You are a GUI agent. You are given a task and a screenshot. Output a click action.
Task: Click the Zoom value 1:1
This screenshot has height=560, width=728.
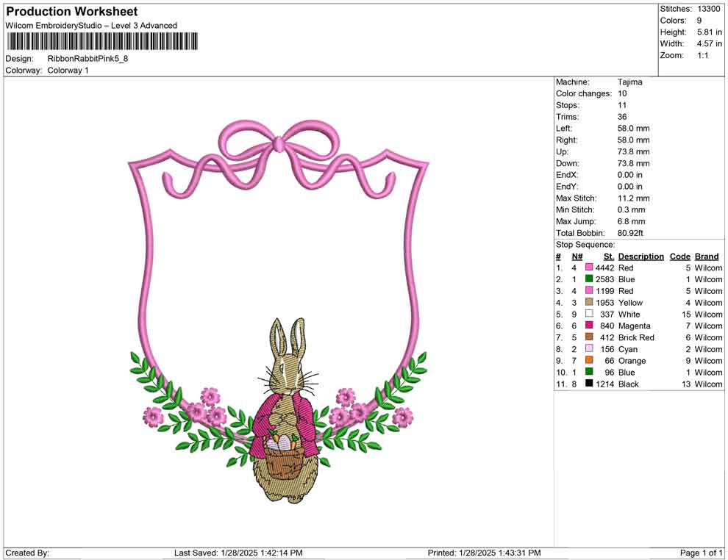(x=703, y=55)
